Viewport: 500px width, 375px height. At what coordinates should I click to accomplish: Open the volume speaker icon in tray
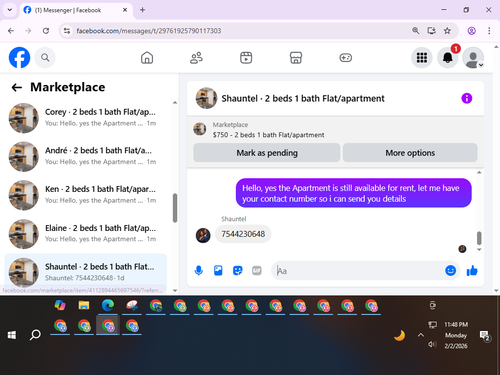coord(432,344)
